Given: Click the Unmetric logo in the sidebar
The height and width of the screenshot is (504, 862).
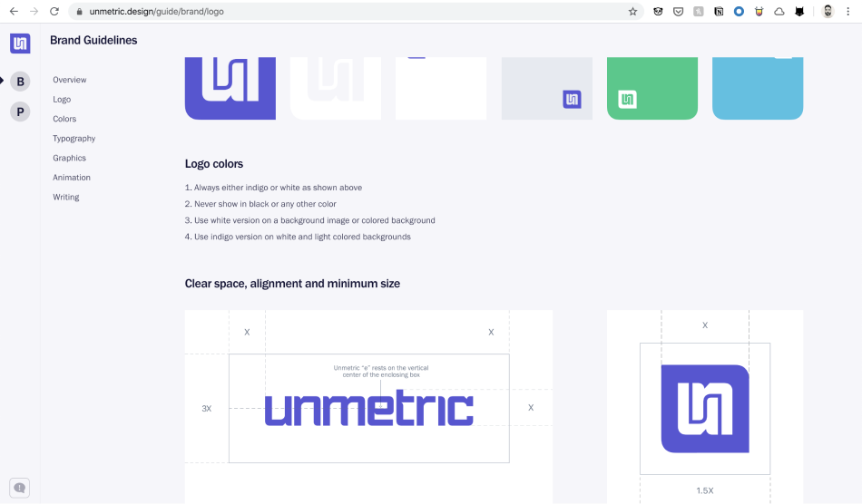Looking at the screenshot, I should 20,43.
